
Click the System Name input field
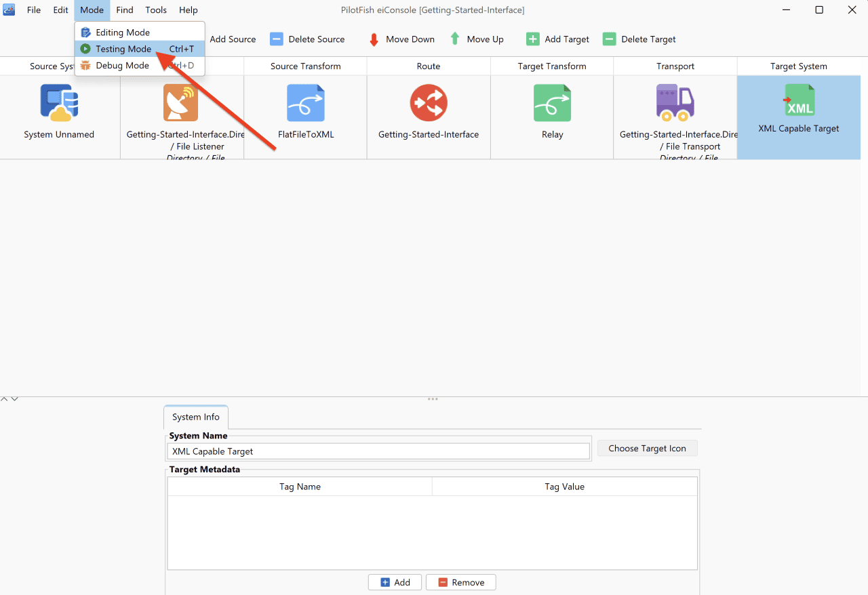point(378,451)
